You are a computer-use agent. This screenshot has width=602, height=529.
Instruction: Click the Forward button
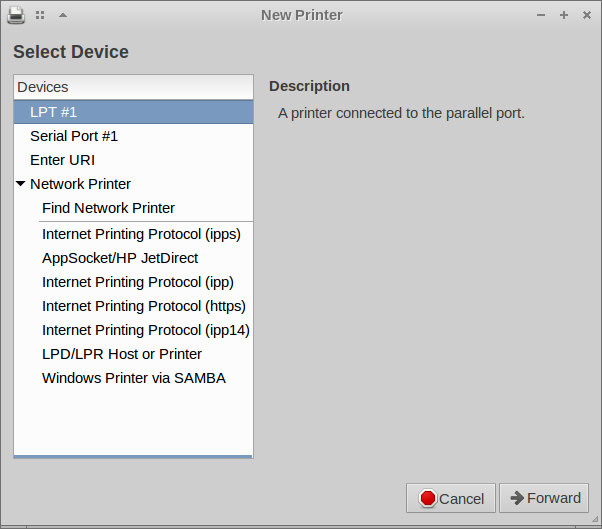(544, 498)
